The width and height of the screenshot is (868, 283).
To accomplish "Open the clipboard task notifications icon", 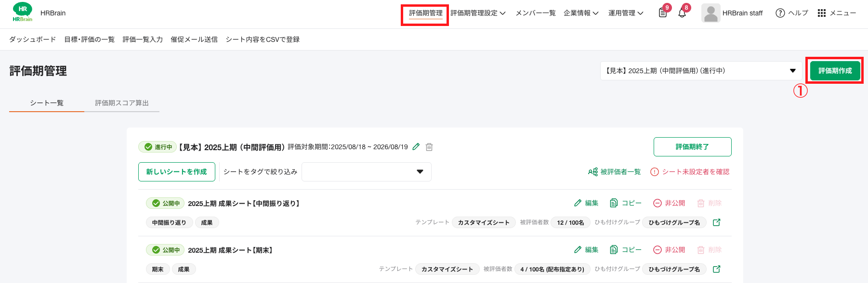I will 663,13.
